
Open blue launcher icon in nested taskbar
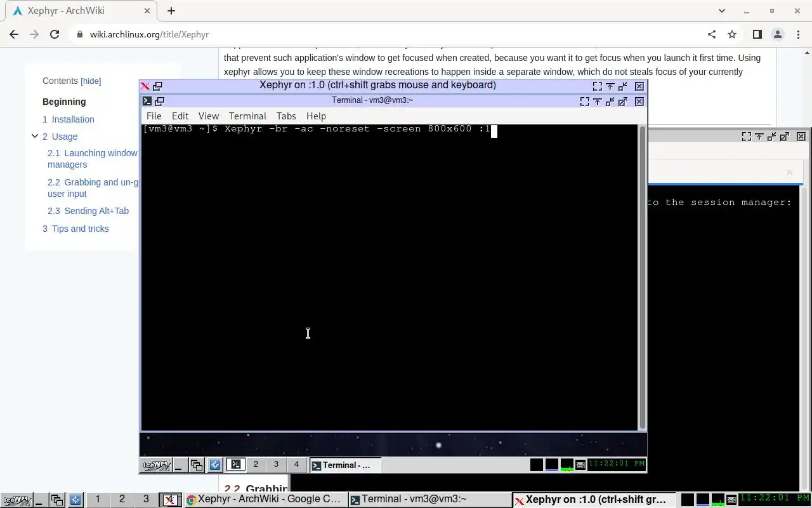click(x=215, y=465)
